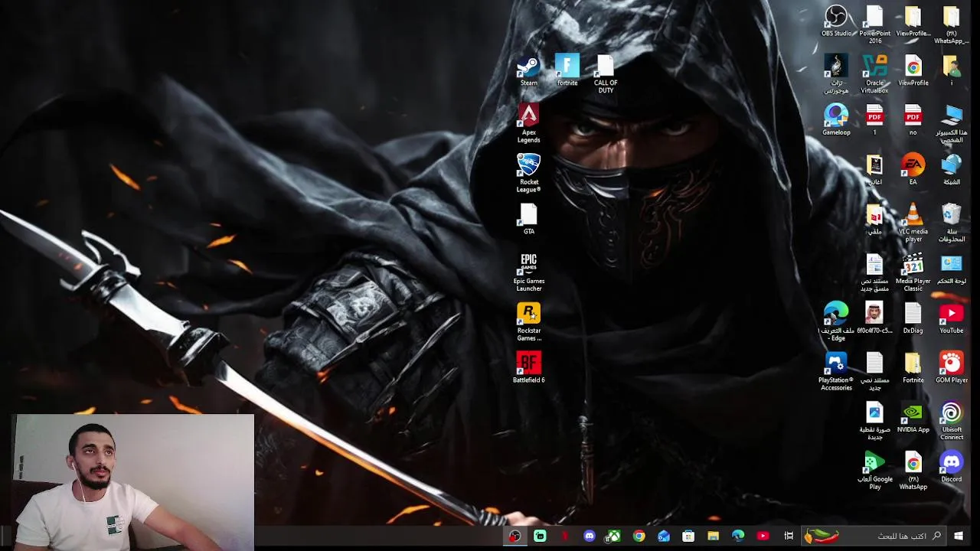Select the NVIDIA App desktop icon

click(x=913, y=418)
